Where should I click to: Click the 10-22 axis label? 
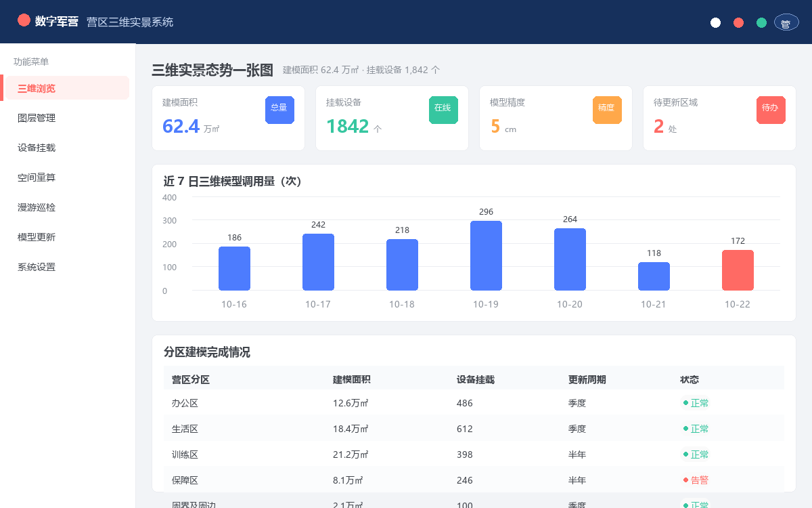[x=738, y=305]
